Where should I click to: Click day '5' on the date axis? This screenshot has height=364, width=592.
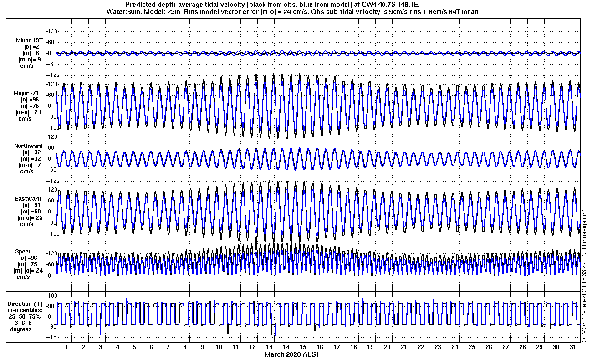click(x=134, y=347)
